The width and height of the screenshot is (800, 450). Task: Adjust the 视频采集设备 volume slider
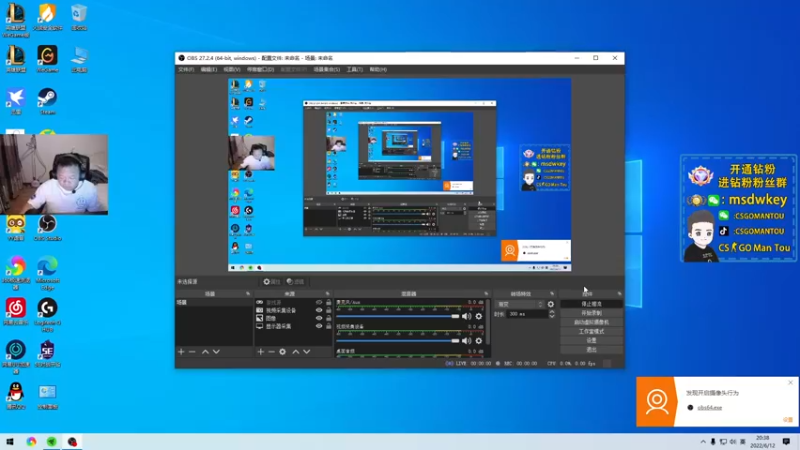point(398,341)
